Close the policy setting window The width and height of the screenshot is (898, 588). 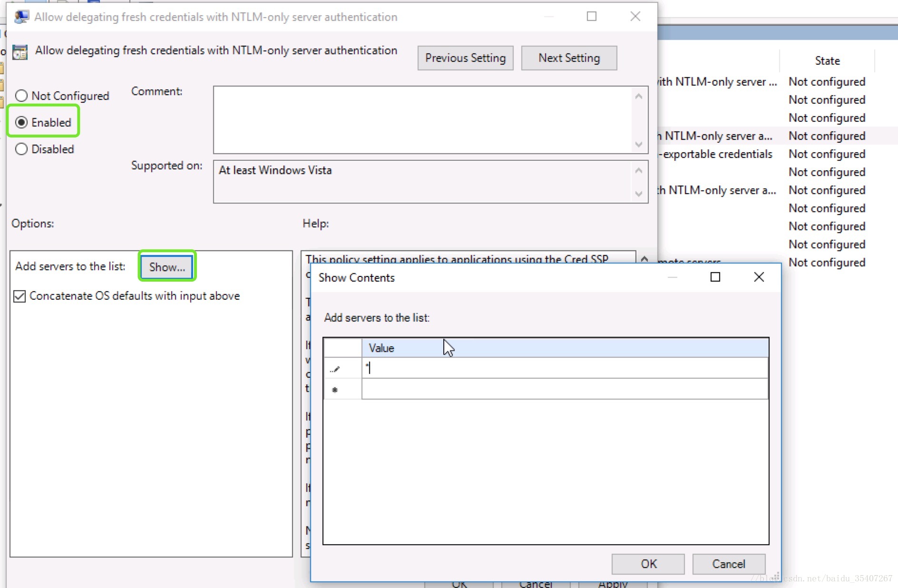click(635, 17)
